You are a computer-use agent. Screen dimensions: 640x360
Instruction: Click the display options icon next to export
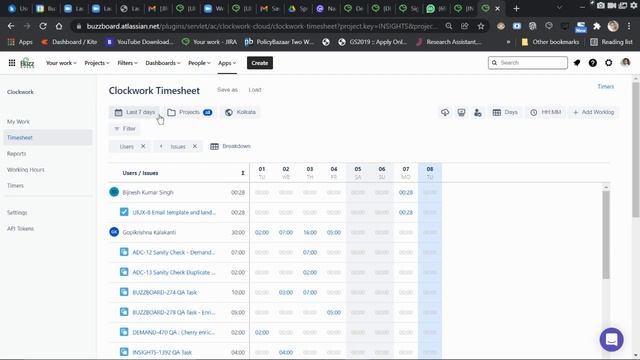tap(461, 112)
